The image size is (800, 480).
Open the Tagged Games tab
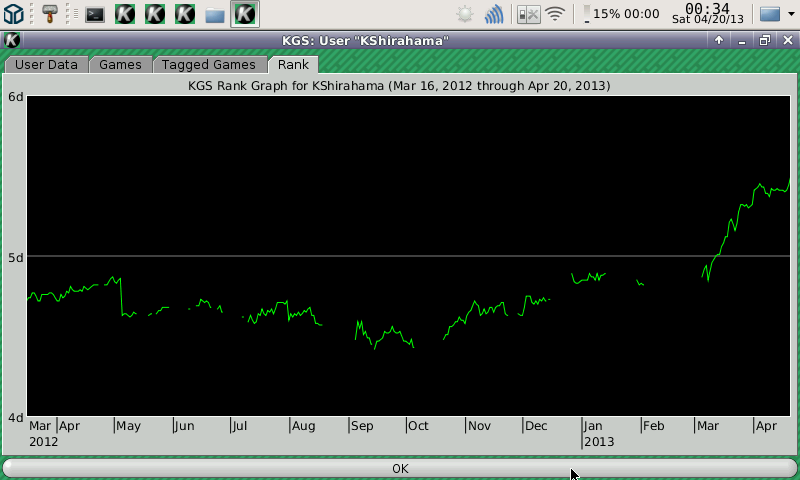[209, 65]
